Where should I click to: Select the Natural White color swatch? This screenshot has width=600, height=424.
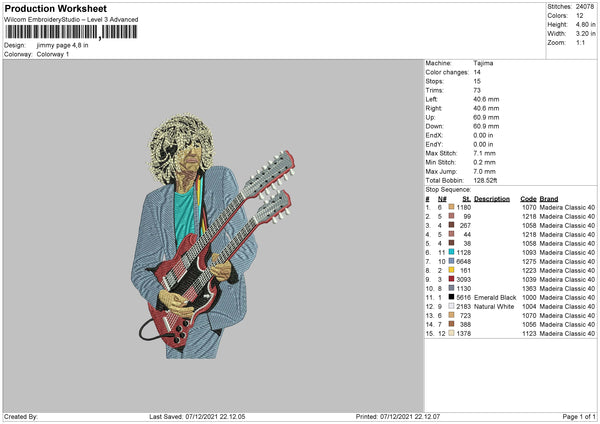point(451,306)
